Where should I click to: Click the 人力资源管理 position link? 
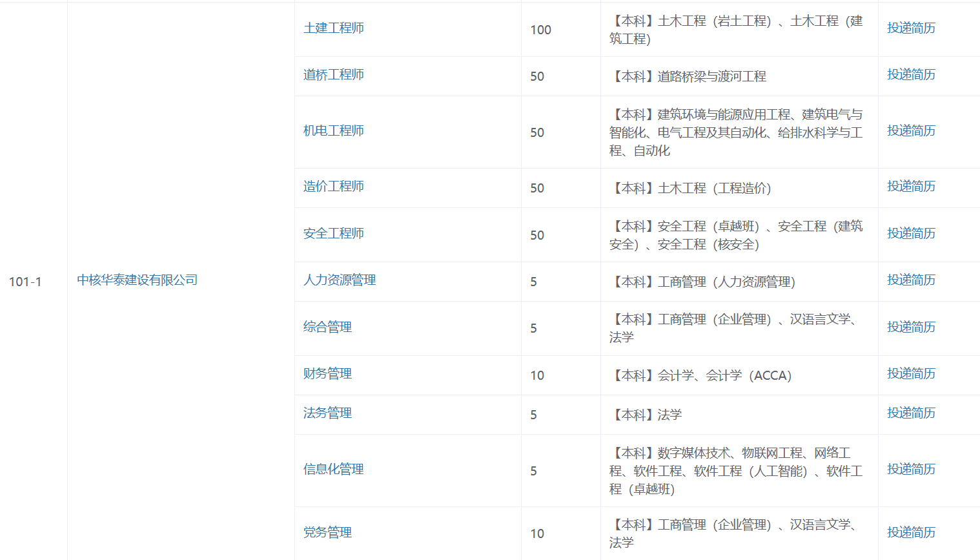[x=340, y=280]
